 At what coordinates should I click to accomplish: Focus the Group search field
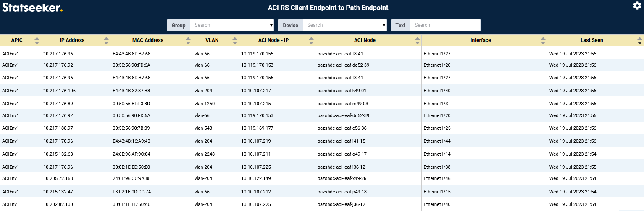229,25
